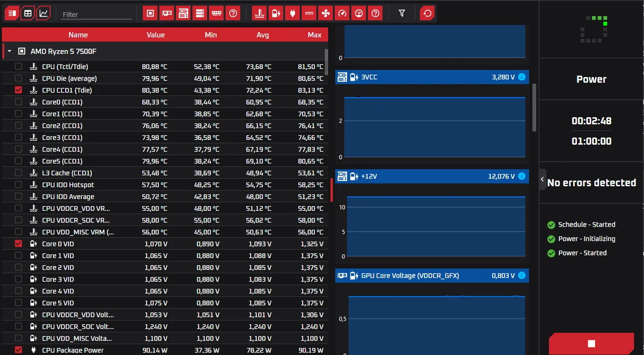Image resolution: width=644 pixels, height=355 pixels.
Task: Check the CPU IOD Average checkbox
Action: [x=18, y=197]
